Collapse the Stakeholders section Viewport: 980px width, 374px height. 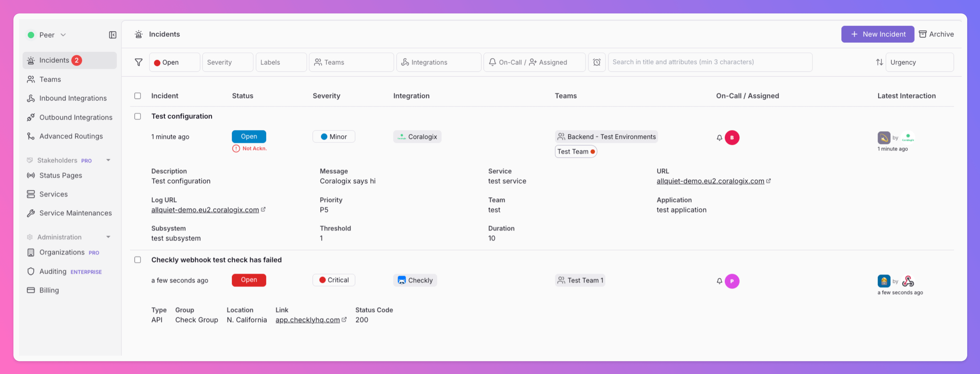pyautogui.click(x=108, y=160)
